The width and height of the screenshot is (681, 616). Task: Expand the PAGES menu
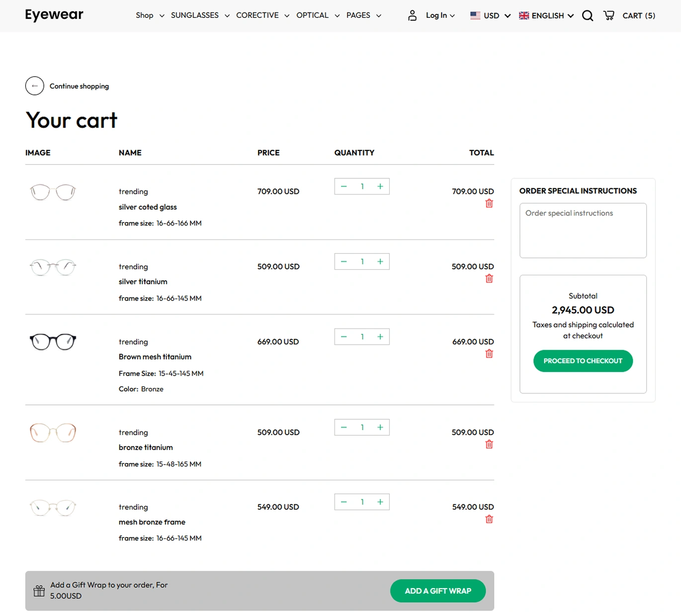pos(363,15)
